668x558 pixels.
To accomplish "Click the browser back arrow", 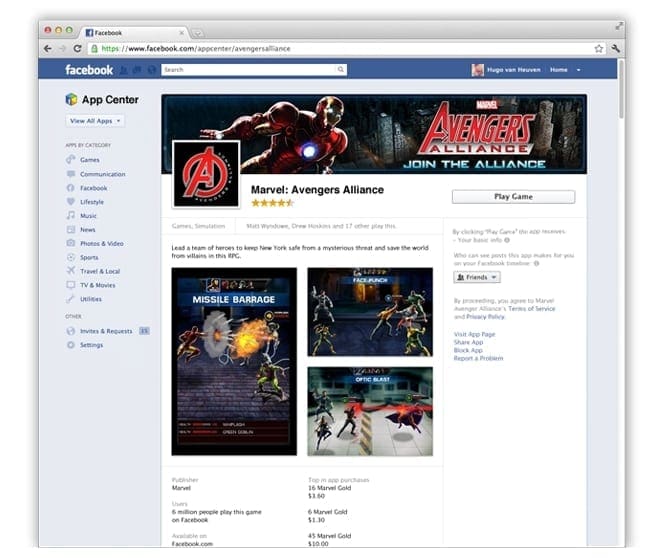I will [48, 49].
